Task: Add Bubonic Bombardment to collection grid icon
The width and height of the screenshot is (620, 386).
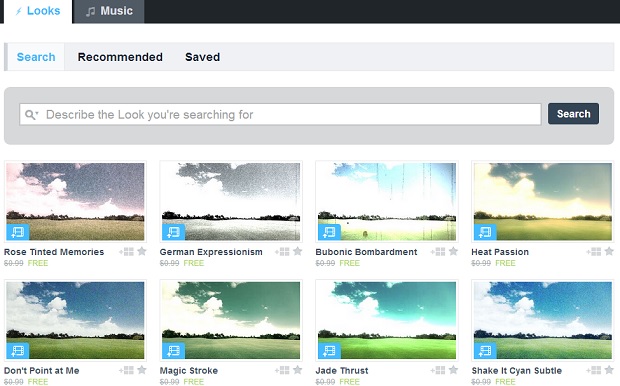Action: coord(438,252)
